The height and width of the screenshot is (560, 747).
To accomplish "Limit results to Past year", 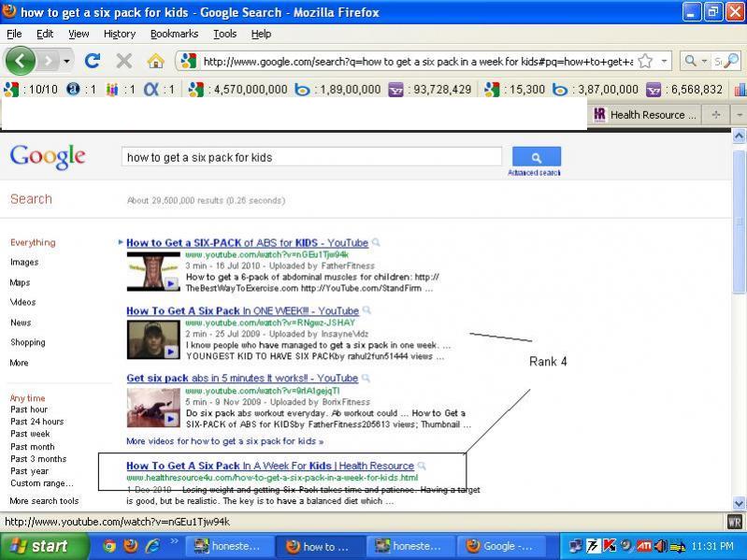I will click(x=30, y=471).
